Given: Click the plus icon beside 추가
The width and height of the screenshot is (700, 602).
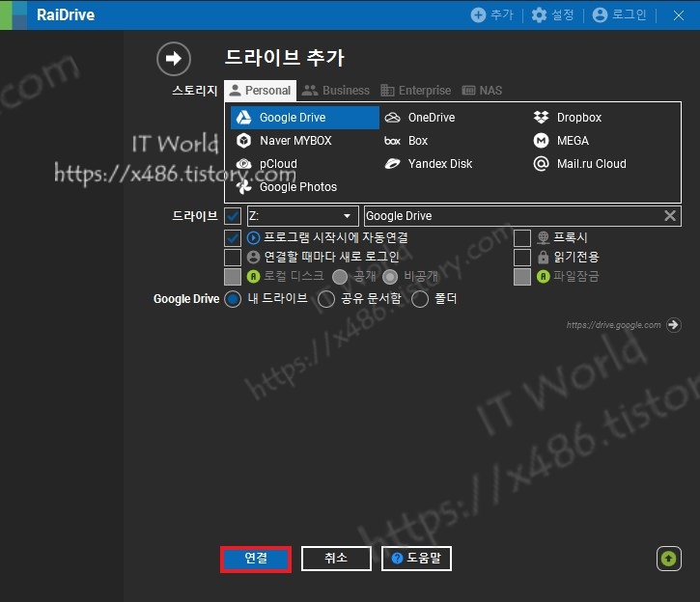Looking at the screenshot, I should [x=478, y=15].
